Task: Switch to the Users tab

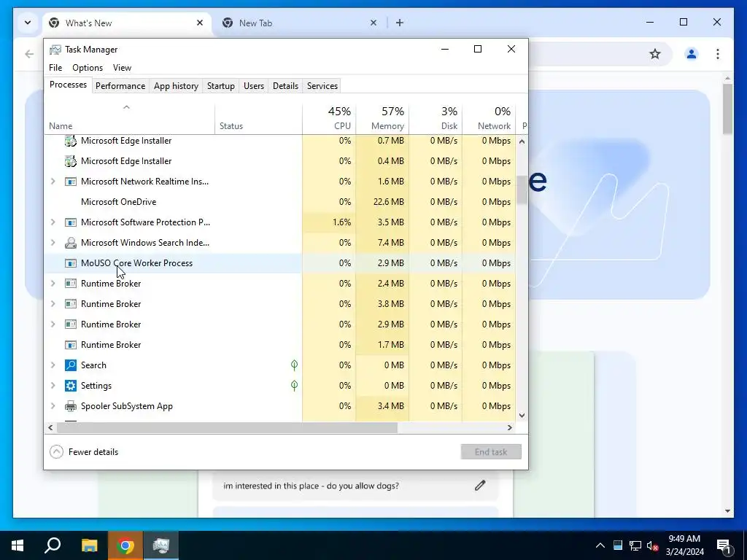Action: (253, 86)
